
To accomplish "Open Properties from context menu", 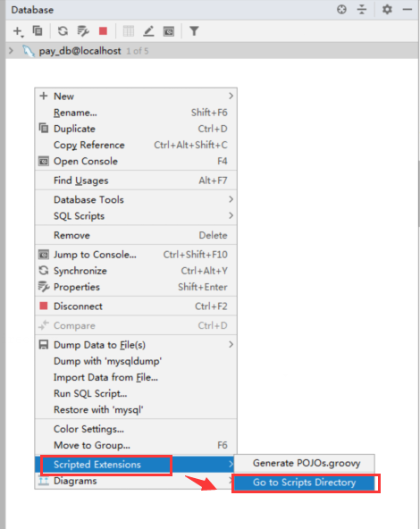I will pyautogui.click(x=136, y=287).
